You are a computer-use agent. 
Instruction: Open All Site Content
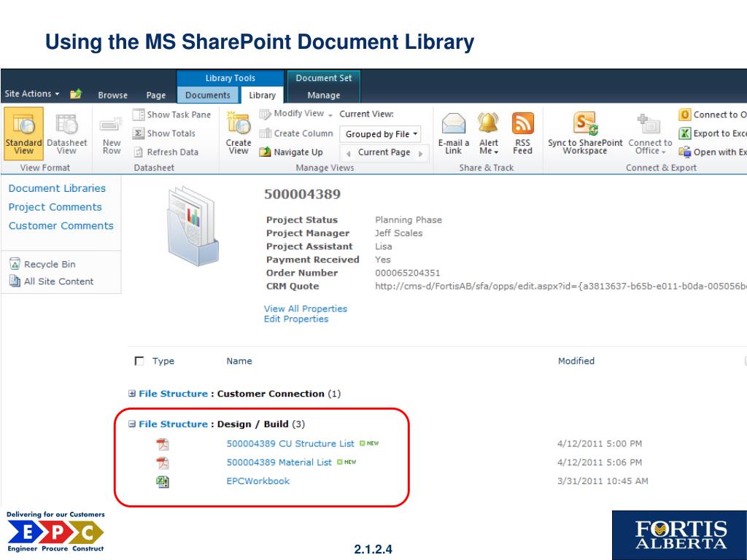pyautogui.click(x=52, y=281)
